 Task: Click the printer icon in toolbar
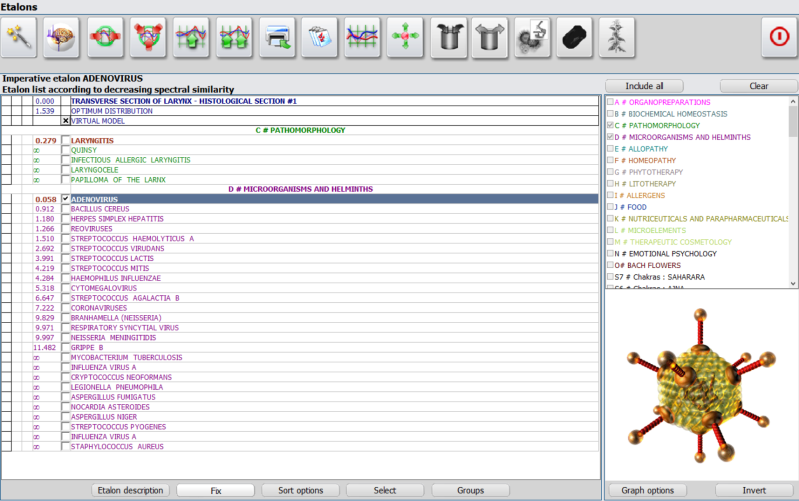pyautogui.click(x=278, y=37)
